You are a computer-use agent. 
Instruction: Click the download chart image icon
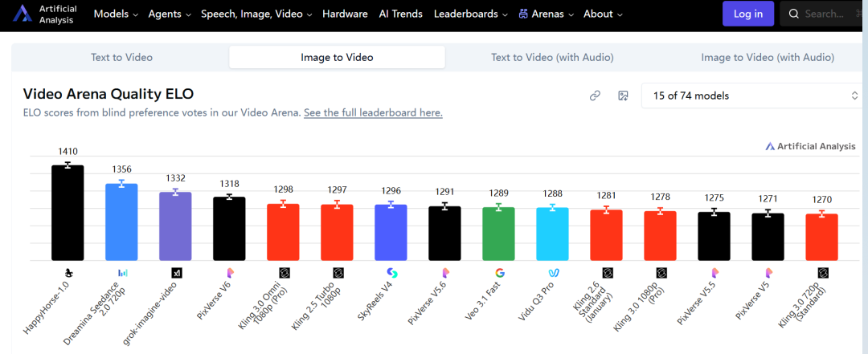pos(623,96)
